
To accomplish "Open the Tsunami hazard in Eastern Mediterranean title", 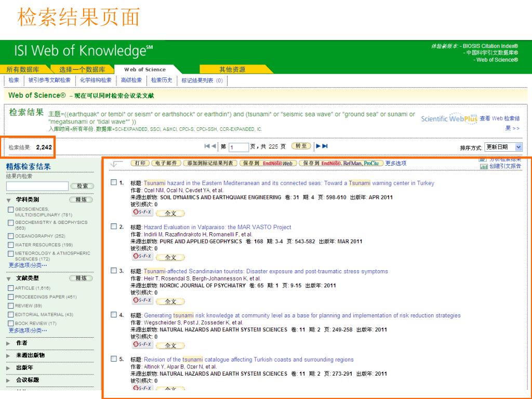I will click(289, 183).
